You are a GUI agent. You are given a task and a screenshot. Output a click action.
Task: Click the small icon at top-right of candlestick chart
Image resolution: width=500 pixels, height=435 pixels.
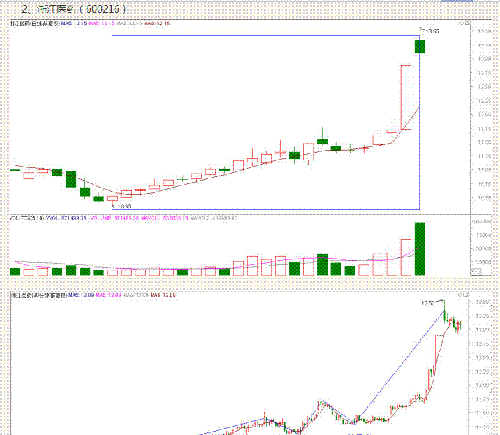(x=467, y=23)
